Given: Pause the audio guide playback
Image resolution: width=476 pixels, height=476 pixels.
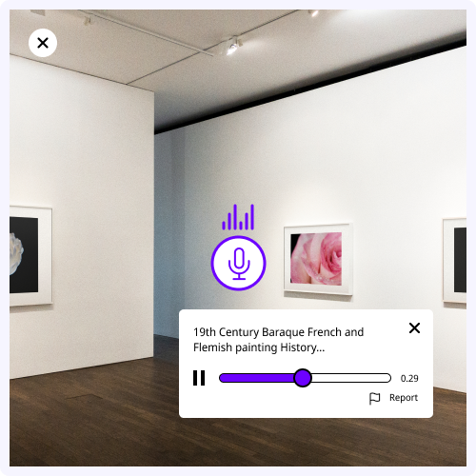Looking at the screenshot, I should (199, 378).
